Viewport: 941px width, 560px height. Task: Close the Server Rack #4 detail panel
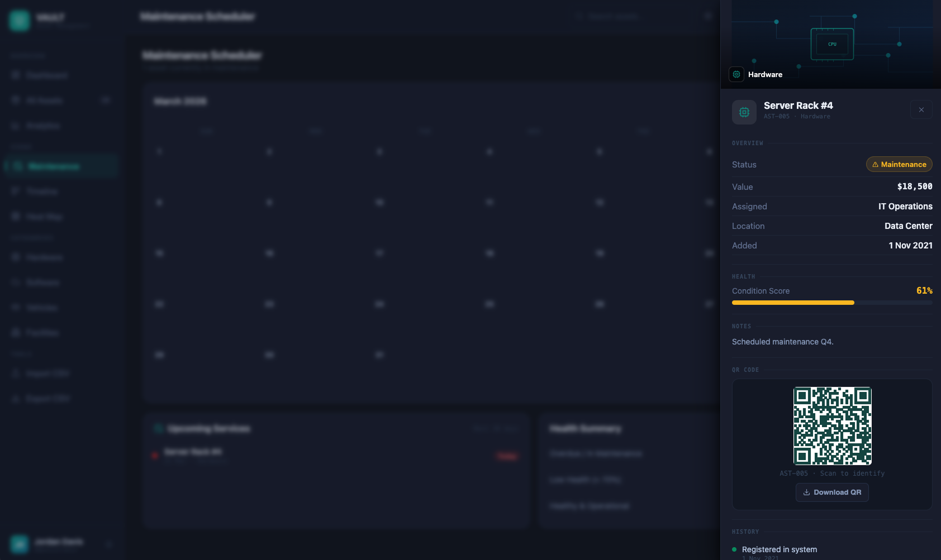pyautogui.click(x=921, y=110)
